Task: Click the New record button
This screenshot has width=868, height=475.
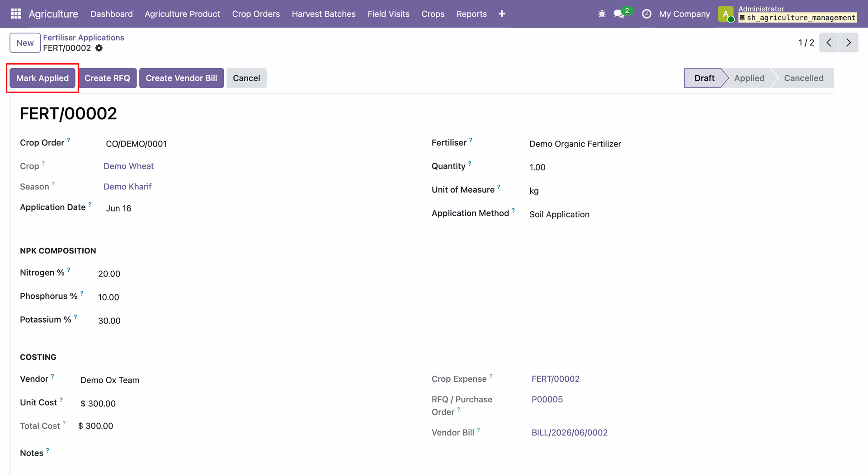Action: (x=25, y=43)
